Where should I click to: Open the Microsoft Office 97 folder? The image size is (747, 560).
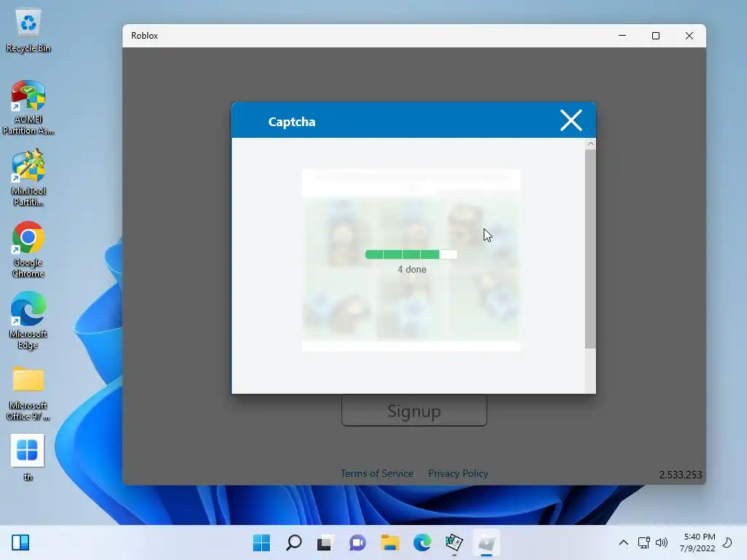(x=28, y=393)
